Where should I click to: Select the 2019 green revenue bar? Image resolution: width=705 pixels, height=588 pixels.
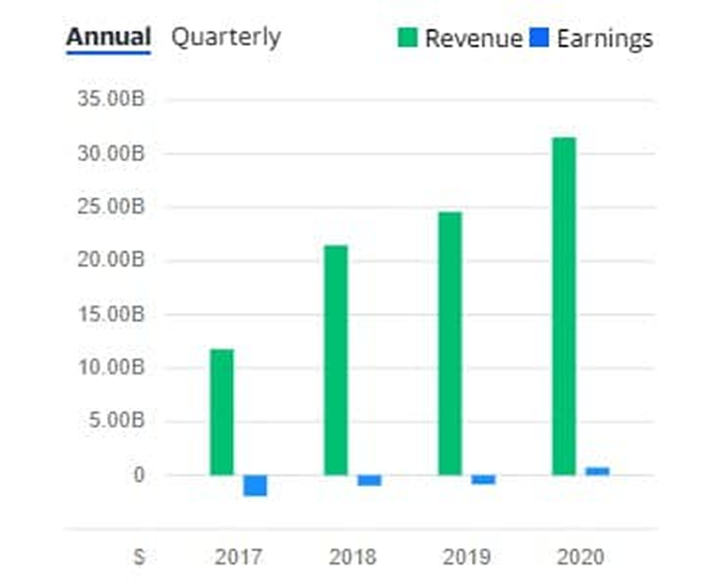[450, 343]
